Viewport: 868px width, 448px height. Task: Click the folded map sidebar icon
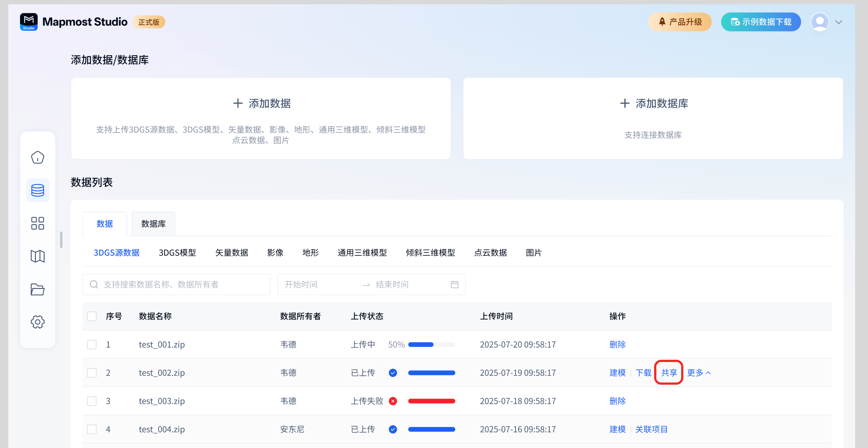pos(38,256)
